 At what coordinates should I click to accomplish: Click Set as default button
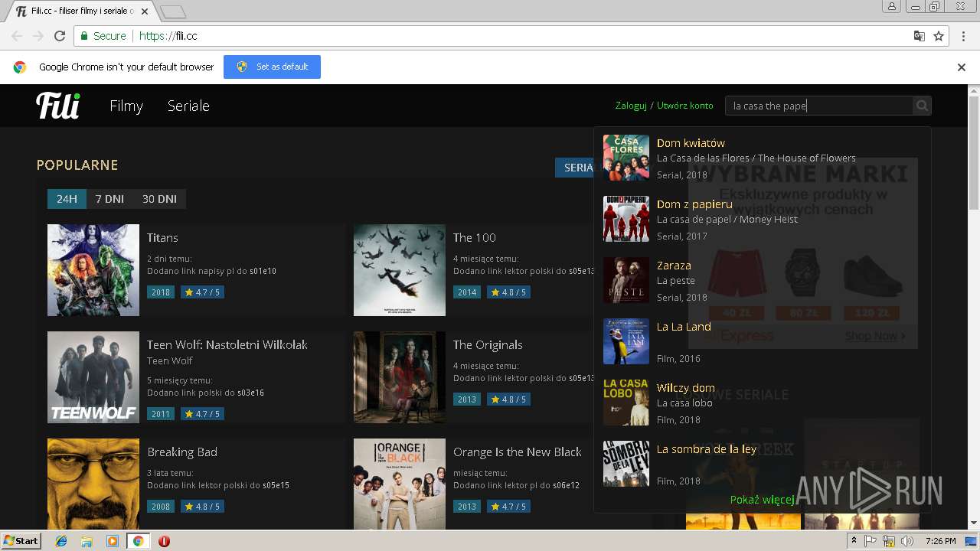[x=272, y=67]
